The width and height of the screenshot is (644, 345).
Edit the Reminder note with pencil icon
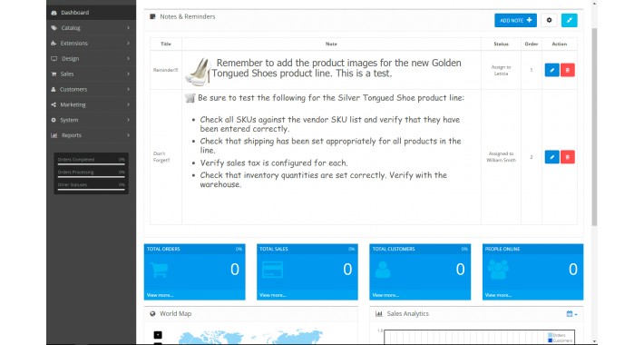(552, 70)
